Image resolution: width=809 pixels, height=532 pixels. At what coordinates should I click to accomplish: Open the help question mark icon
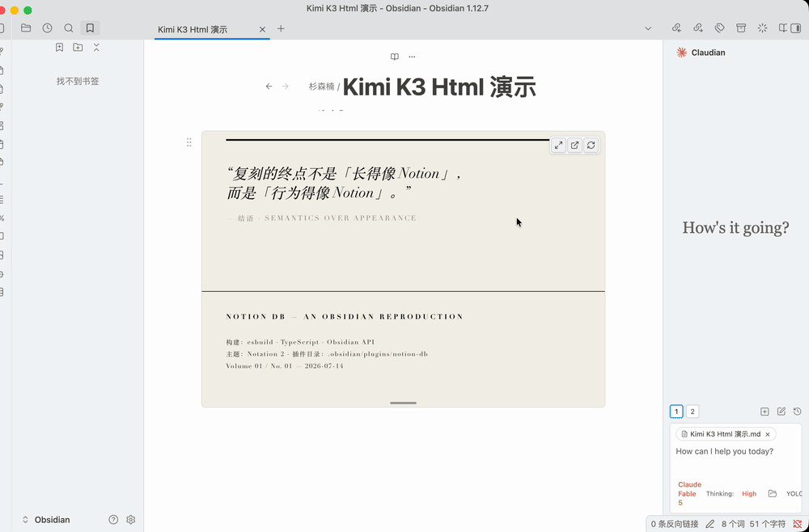113,520
